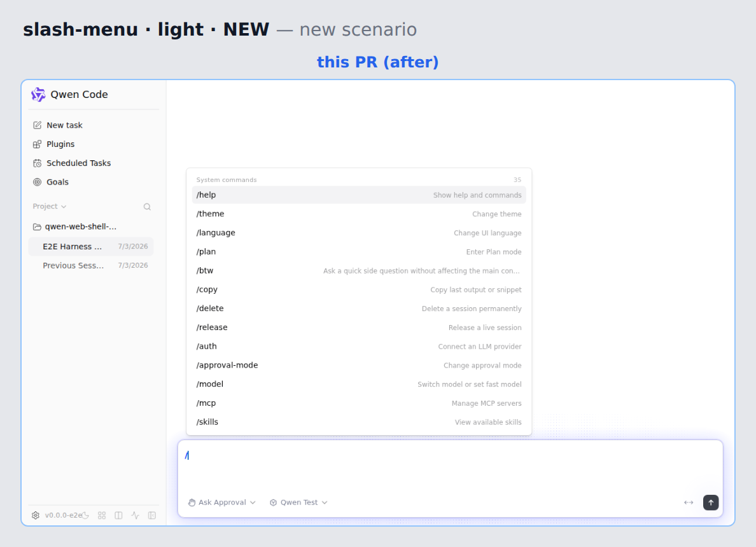Click the hand icon beside Ask Approval
This screenshot has width=756, height=547.
tap(192, 502)
